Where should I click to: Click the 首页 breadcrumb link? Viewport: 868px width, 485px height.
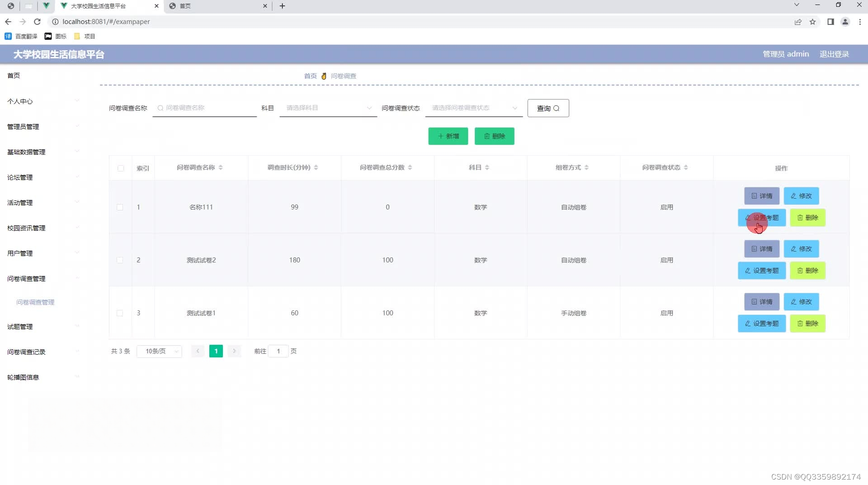click(x=310, y=76)
